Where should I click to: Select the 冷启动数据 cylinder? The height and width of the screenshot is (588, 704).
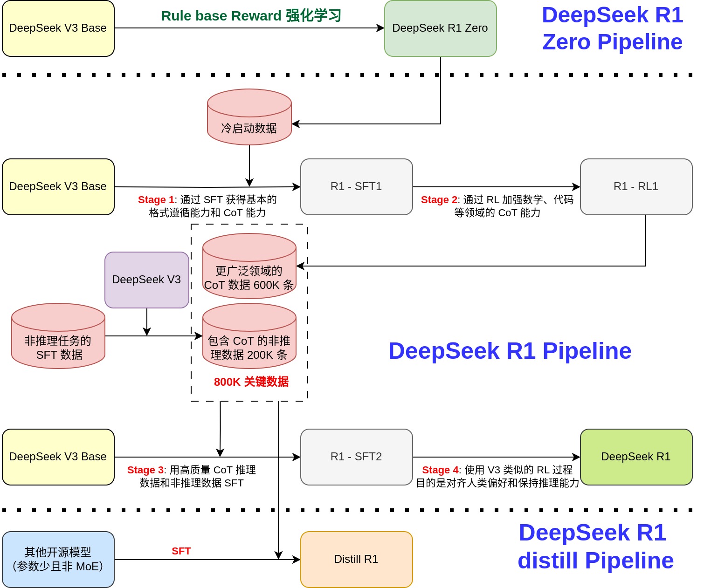click(x=249, y=117)
